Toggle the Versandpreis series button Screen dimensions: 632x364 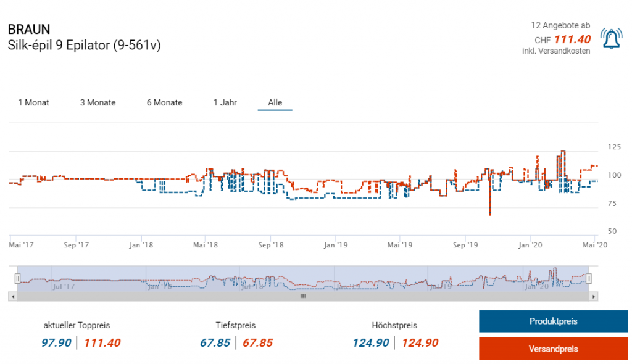click(x=553, y=349)
